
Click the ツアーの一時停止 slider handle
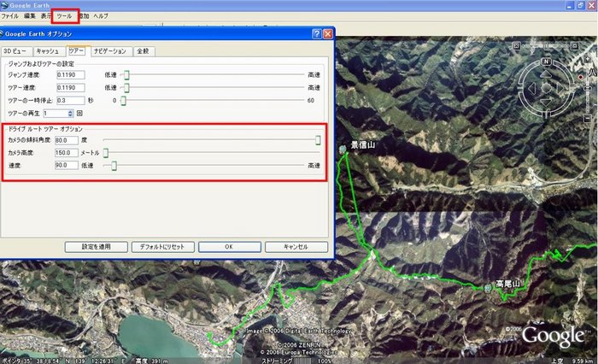[123, 101]
